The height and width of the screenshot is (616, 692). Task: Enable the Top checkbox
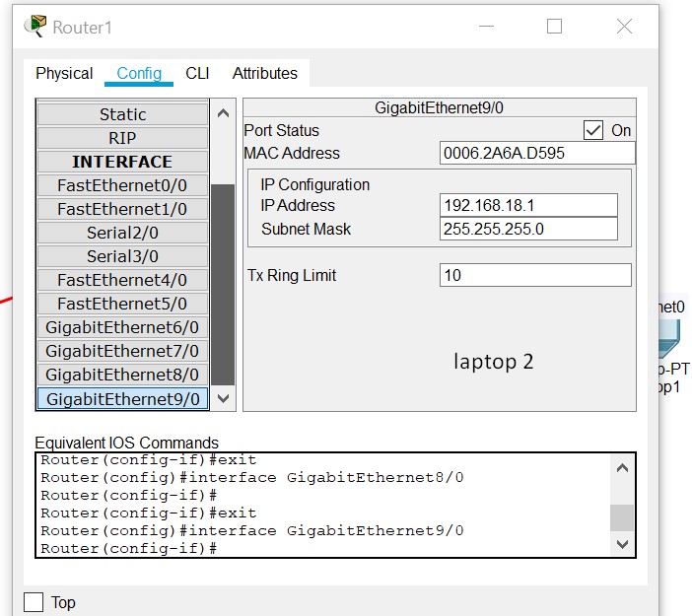[x=34, y=602]
